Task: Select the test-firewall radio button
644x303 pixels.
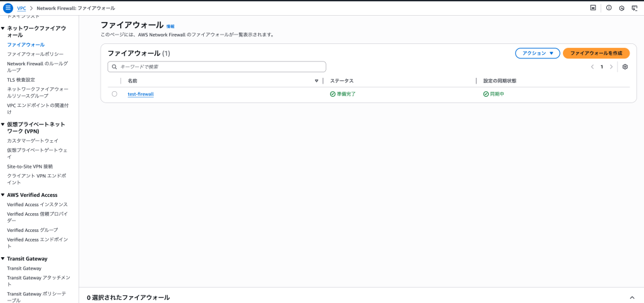Action: [x=114, y=94]
